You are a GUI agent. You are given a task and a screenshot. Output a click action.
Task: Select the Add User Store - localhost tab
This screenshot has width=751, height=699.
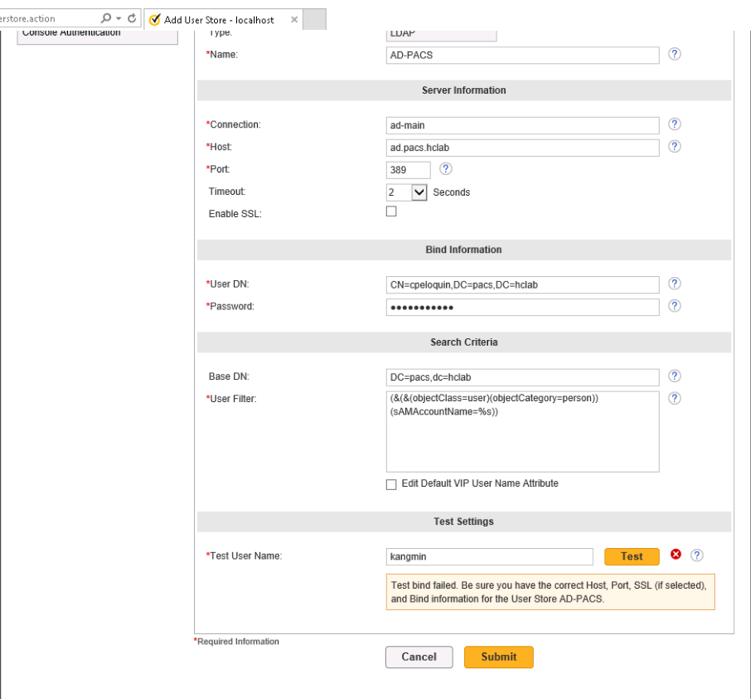tap(223, 20)
